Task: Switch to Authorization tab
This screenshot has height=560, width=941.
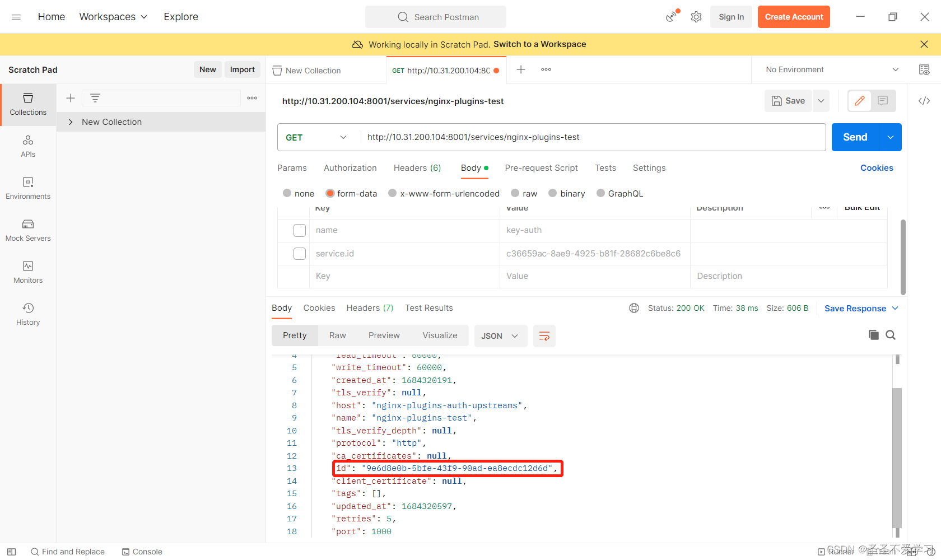Action: pos(350,168)
